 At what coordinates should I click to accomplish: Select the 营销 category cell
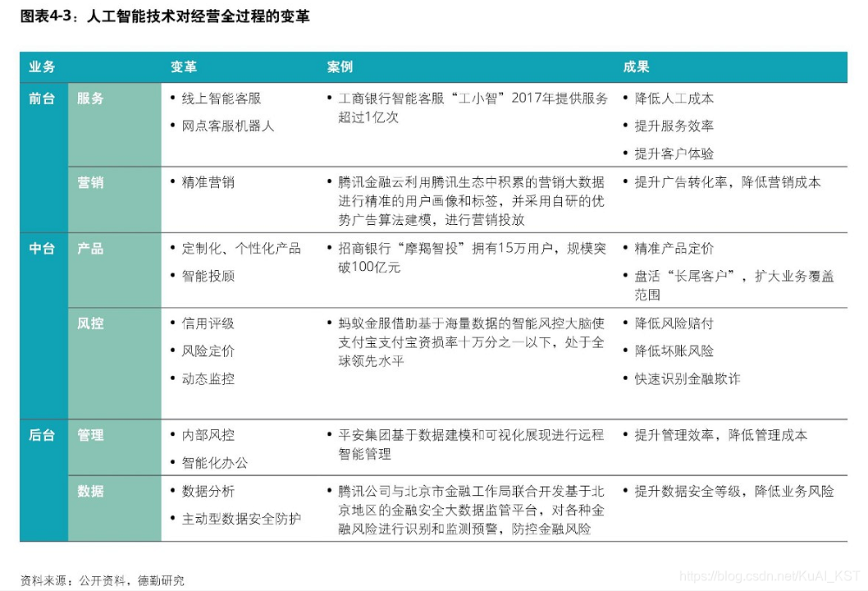[90, 182]
